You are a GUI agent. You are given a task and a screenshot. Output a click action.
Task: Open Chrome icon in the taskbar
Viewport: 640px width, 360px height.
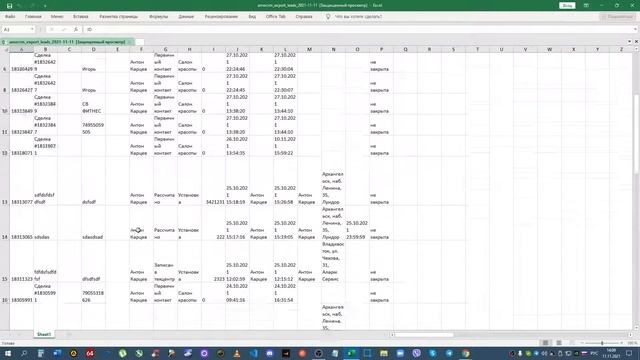click(466, 353)
